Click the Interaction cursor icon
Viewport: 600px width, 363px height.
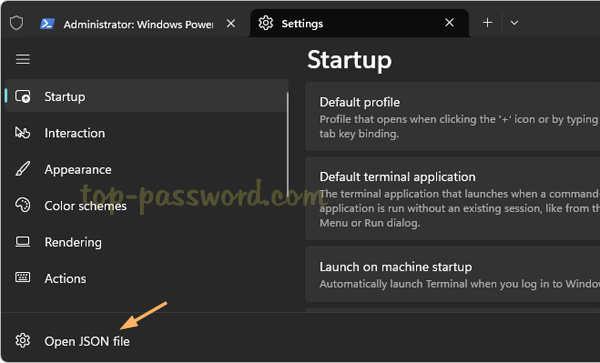pos(23,133)
